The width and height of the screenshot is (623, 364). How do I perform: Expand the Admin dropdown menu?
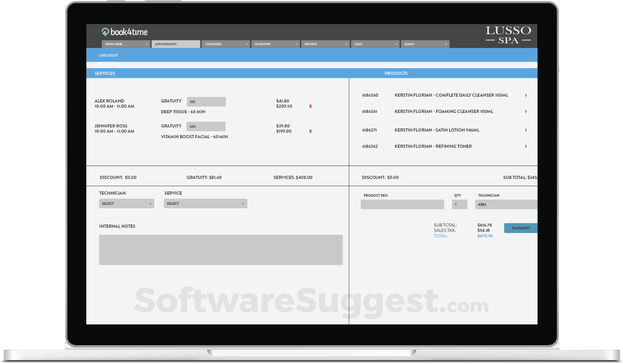(425, 45)
